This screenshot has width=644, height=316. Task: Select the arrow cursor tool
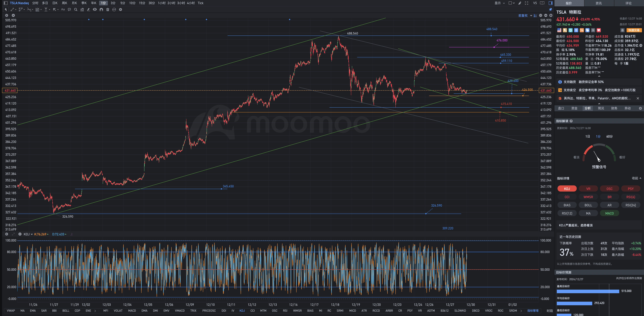(x=6, y=9)
